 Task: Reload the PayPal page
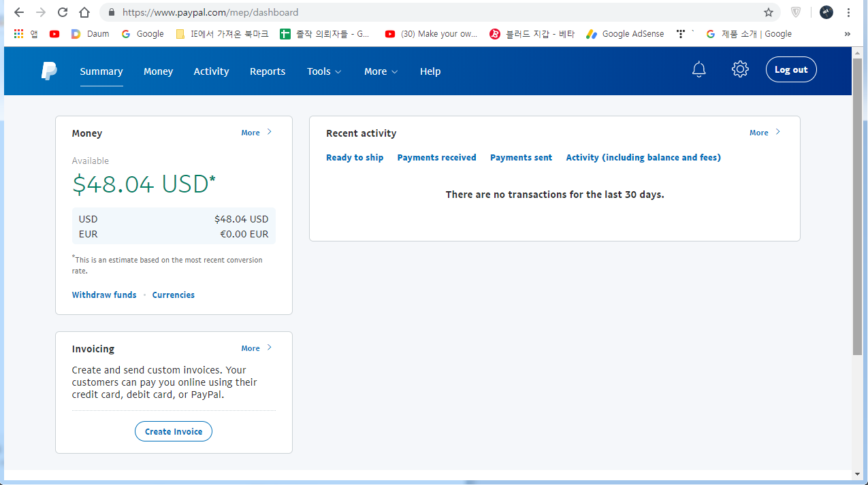(x=63, y=12)
